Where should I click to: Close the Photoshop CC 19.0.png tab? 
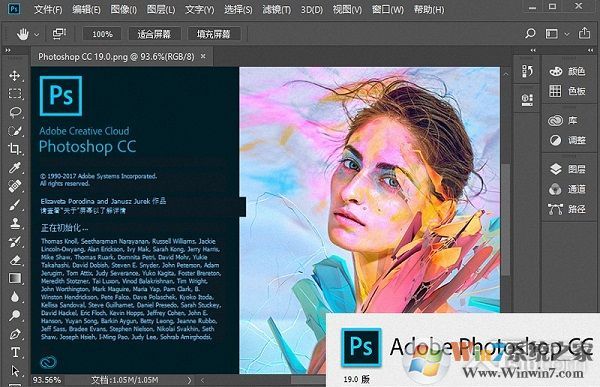203,56
